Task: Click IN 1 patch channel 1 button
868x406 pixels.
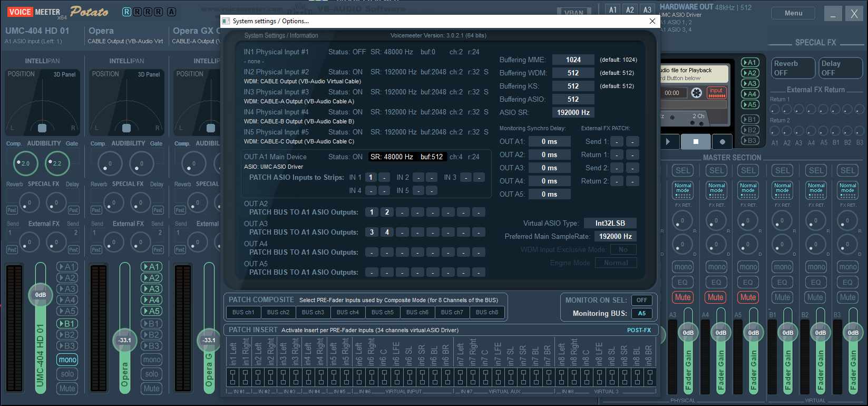Action: point(370,177)
